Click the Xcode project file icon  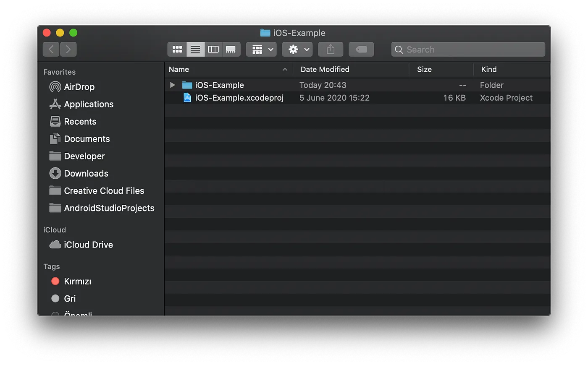(x=187, y=98)
